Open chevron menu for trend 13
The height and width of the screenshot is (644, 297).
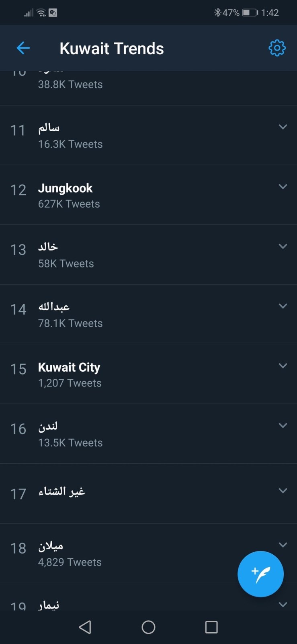pos(283,246)
